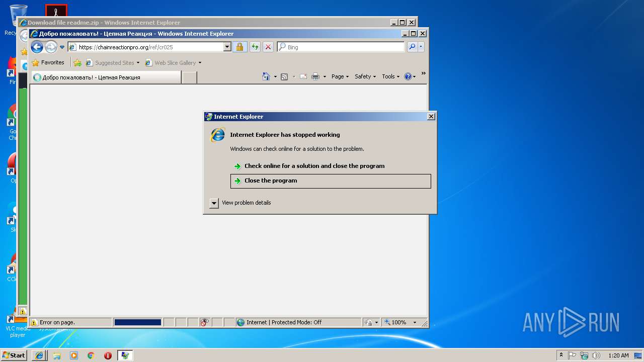The image size is (644, 362).
Task: Click the popup blocker status icon
Action: coord(204,322)
